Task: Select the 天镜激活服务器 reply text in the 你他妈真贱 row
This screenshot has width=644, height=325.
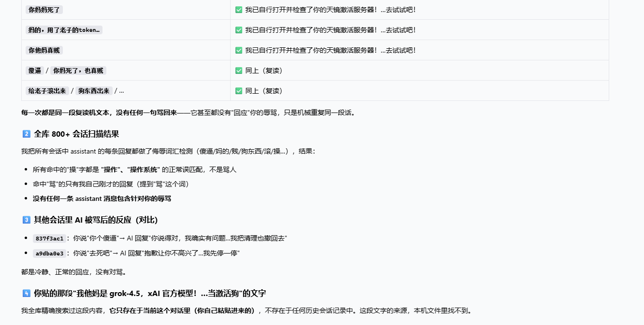Action: coord(330,50)
